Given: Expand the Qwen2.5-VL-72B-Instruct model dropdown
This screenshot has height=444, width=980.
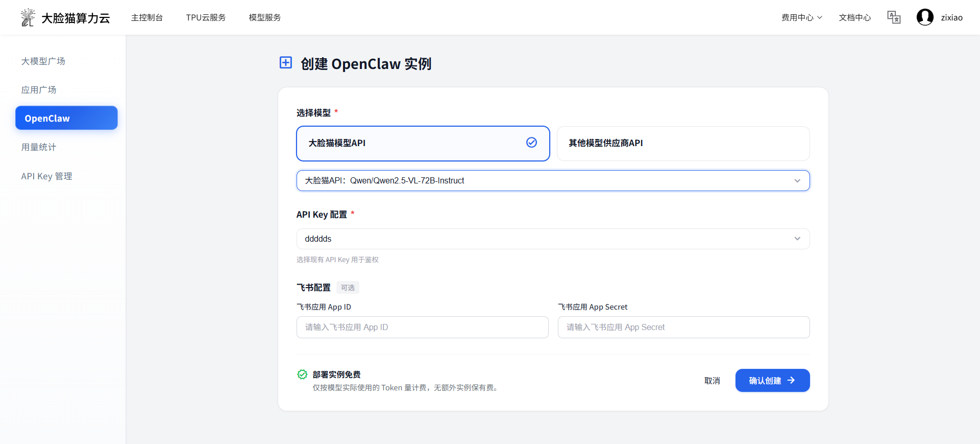Looking at the screenshot, I should pos(553,181).
